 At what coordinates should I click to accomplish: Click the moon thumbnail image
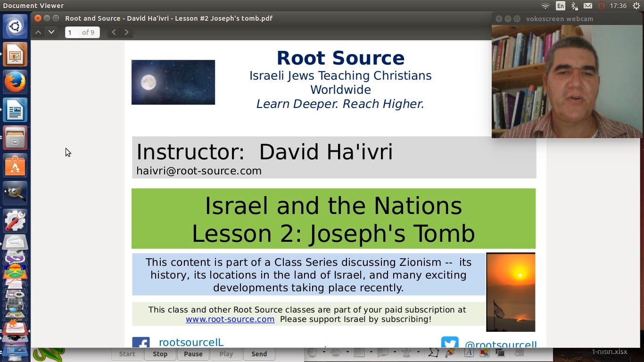click(x=173, y=82)
